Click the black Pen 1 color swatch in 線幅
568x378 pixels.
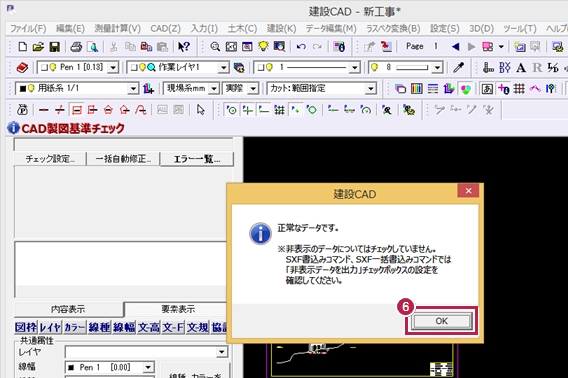pyautogui.click(x=71, y=367)
